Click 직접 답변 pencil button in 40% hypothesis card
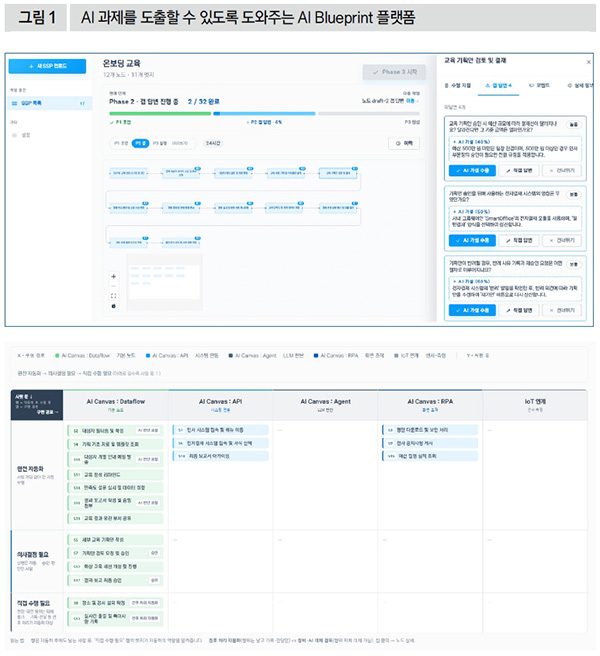This screenshot has width=600, height=656. (519, 171)
